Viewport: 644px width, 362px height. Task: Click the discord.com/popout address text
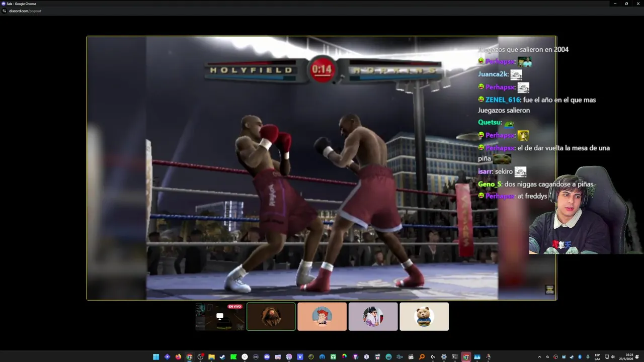click(25, 11)
